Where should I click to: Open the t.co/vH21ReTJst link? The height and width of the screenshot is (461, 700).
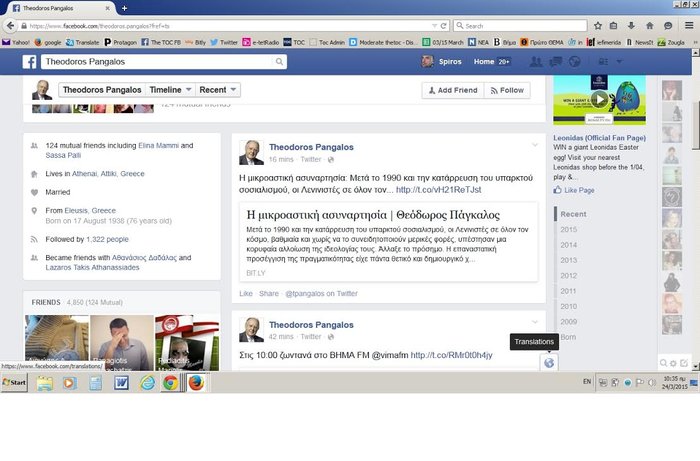click(438, 190)
